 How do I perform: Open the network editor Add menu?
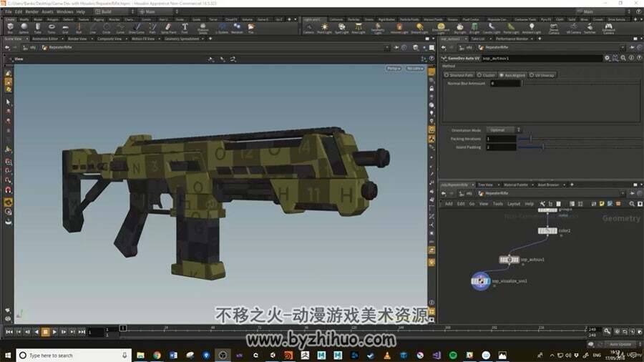click(x=449, y=204)
